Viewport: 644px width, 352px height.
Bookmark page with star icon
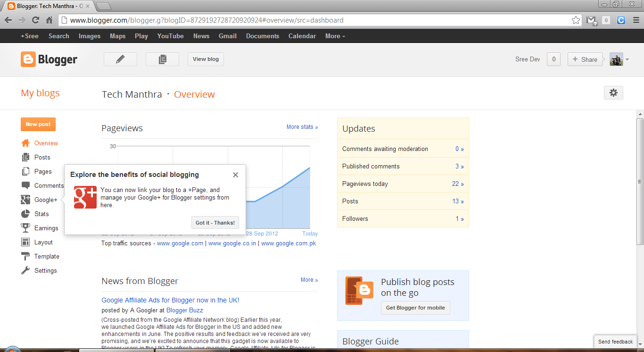coord(576,20)
